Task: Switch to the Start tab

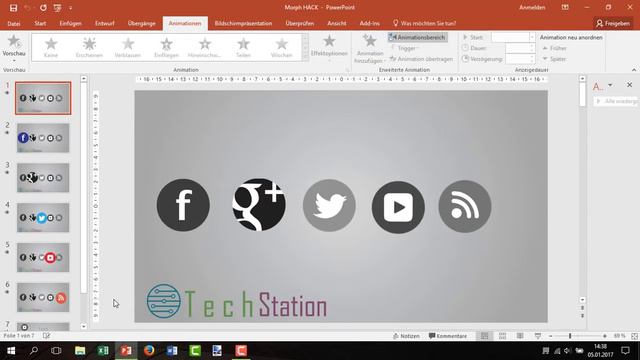Action: point(40,24)
